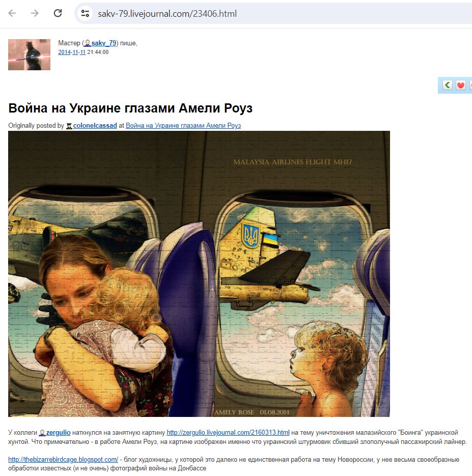Click the sakv_79 avatar thumbnail
The width and height of the screenshot is (472, 476).
[x=29, y=54]
